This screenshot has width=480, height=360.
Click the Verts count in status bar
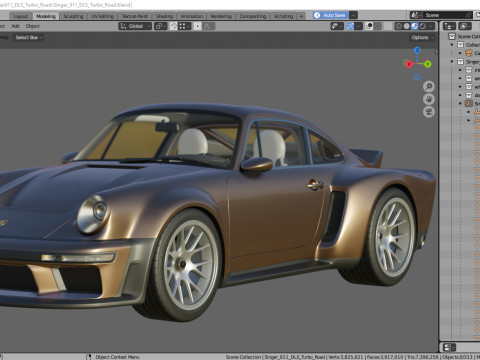tap(345, 357)
